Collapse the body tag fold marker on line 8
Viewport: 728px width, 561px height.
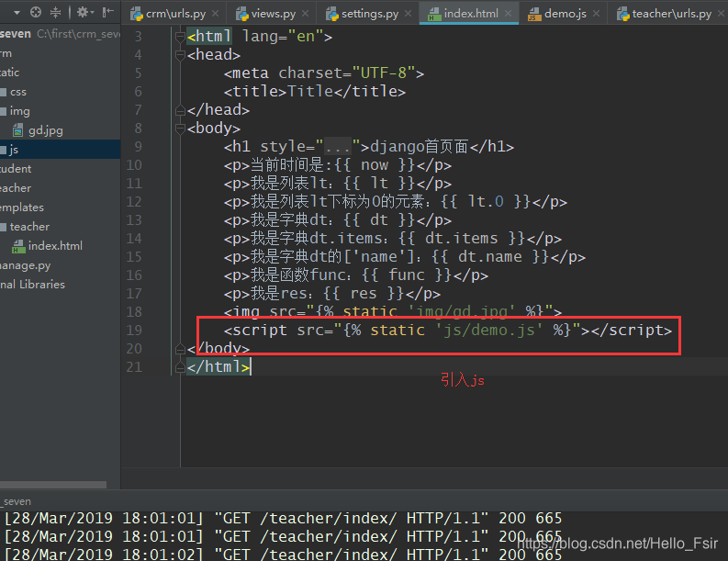coord(181,129)
